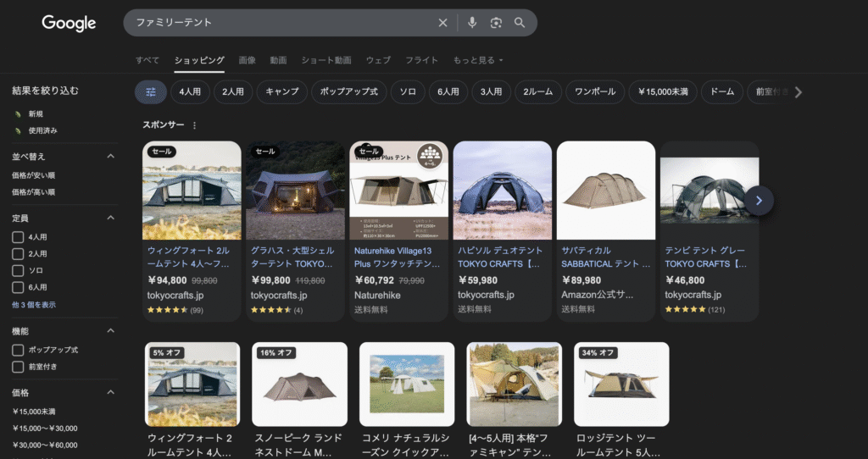Check the ソロ capacity checkbox

[18, 271]
